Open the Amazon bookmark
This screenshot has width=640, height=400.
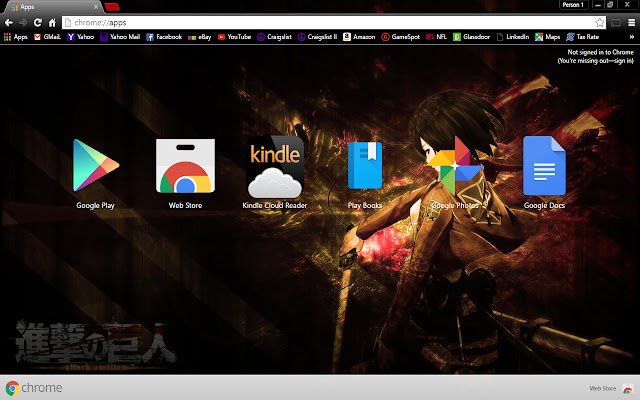click(359, 37)
